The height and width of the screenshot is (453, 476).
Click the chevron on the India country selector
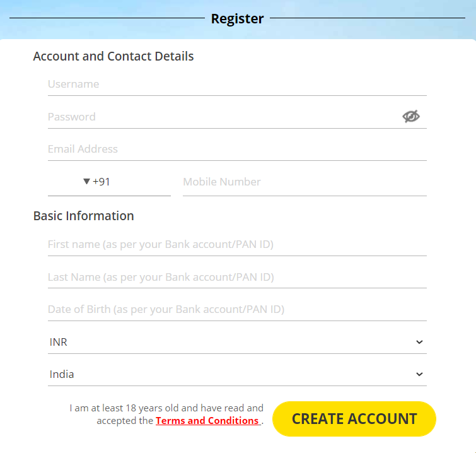420,374
